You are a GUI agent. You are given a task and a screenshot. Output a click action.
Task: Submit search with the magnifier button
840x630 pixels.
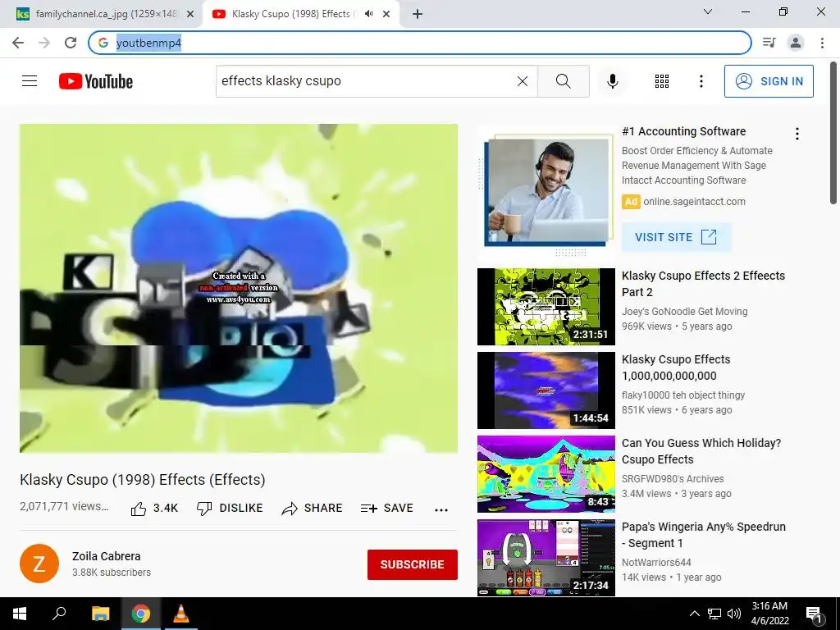click(x=563, y=81)
